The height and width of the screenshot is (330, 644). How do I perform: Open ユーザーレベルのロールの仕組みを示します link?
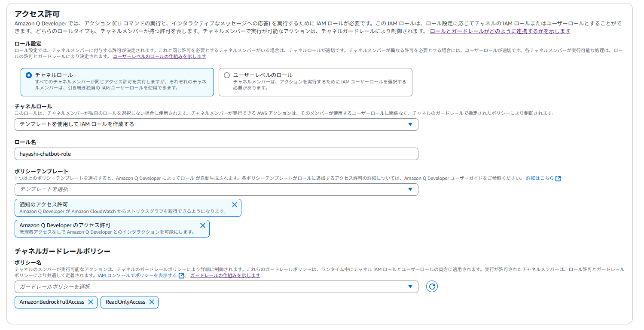pyautogui.click(x=159, y=56)
